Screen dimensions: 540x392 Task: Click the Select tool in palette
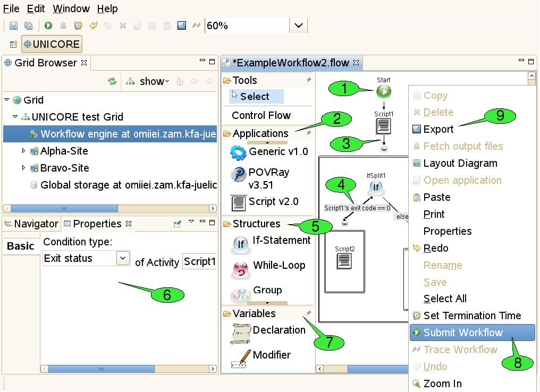point(256,96)
